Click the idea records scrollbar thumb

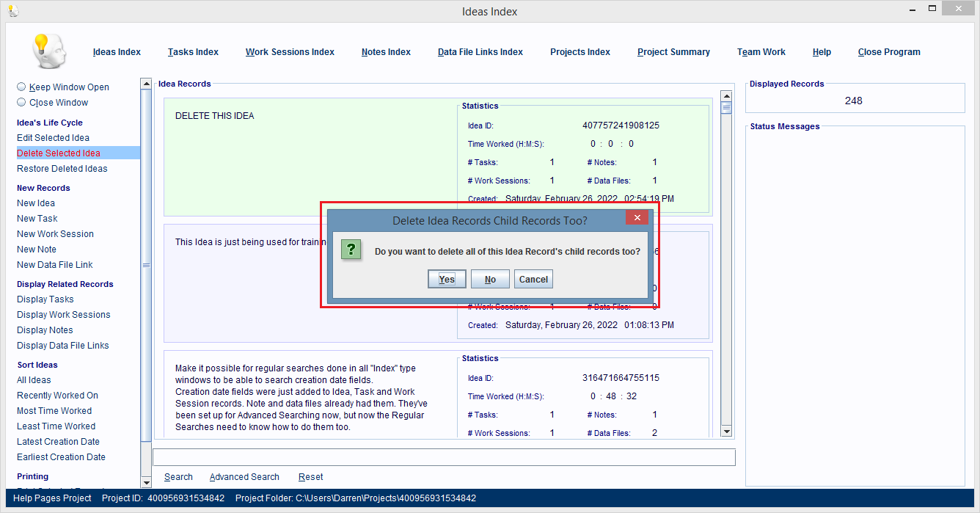point(727,108)
